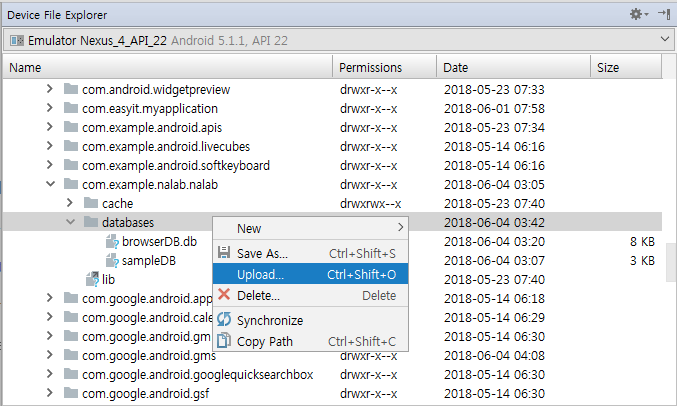Viewport: 677px width, 406px height.
Task: Click the Device File Explorer title
Action: point(57,15)
